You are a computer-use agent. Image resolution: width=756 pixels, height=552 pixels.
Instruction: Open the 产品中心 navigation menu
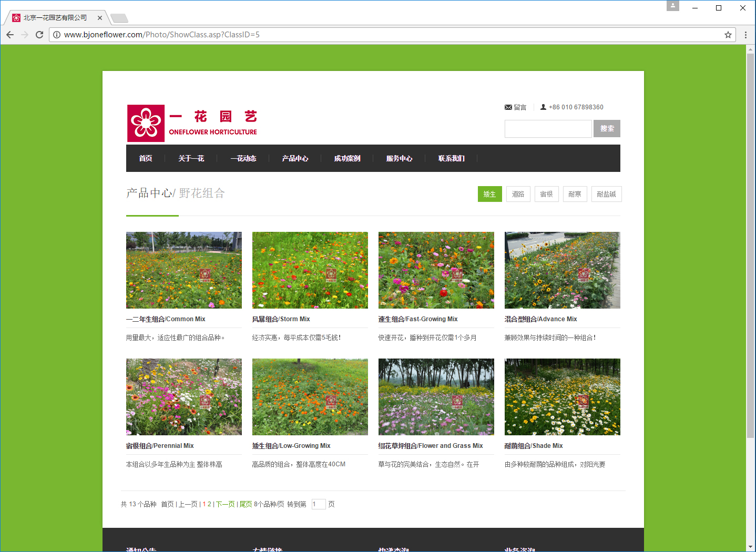pyautogui.click(x=295, y=158)
